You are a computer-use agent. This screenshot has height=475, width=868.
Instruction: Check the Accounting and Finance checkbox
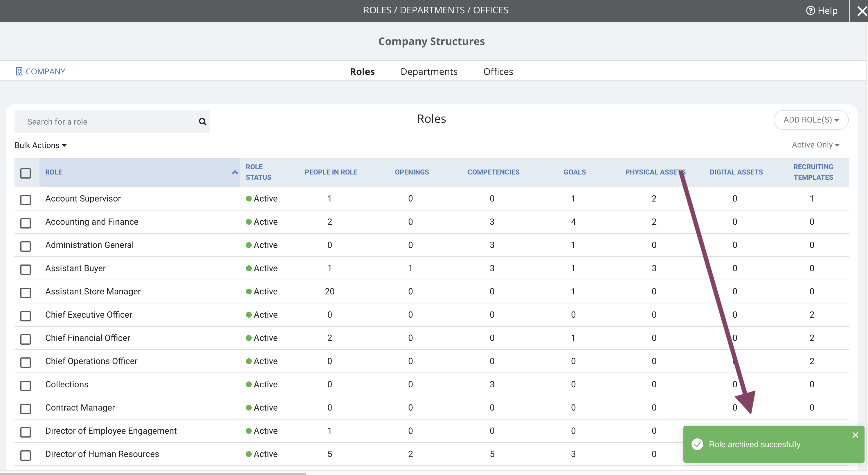coord(26,223)
